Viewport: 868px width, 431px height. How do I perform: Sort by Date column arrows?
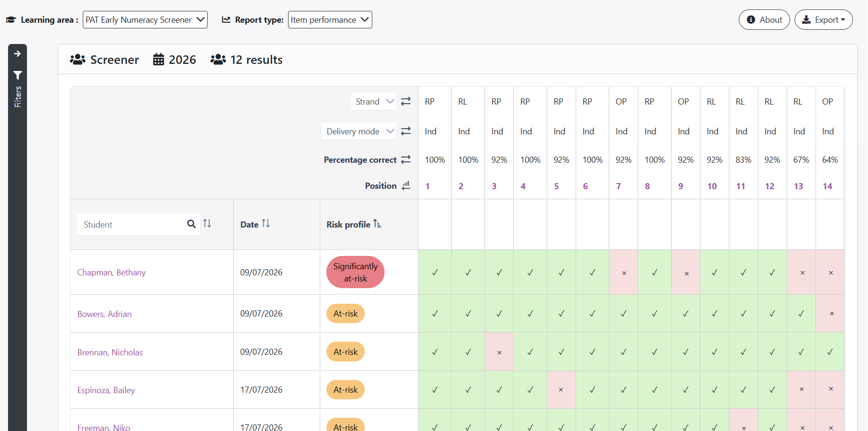pos(266,223)
